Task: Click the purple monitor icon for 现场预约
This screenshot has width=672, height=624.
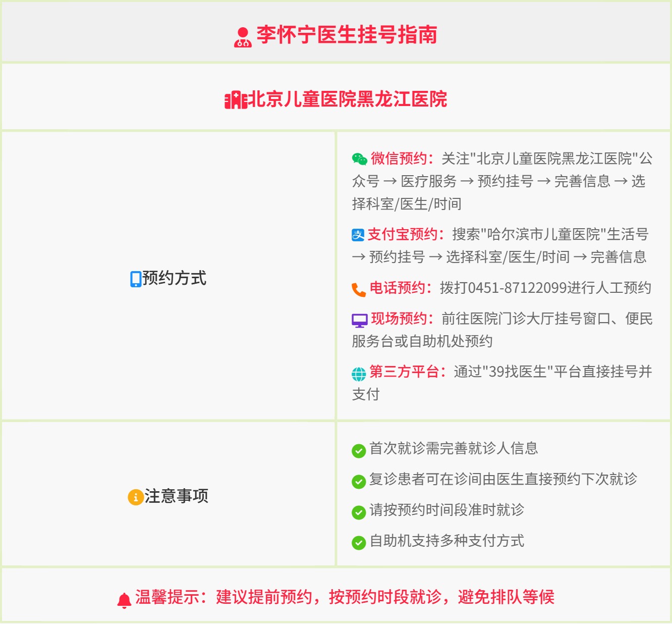Action: tap(360, 320)
